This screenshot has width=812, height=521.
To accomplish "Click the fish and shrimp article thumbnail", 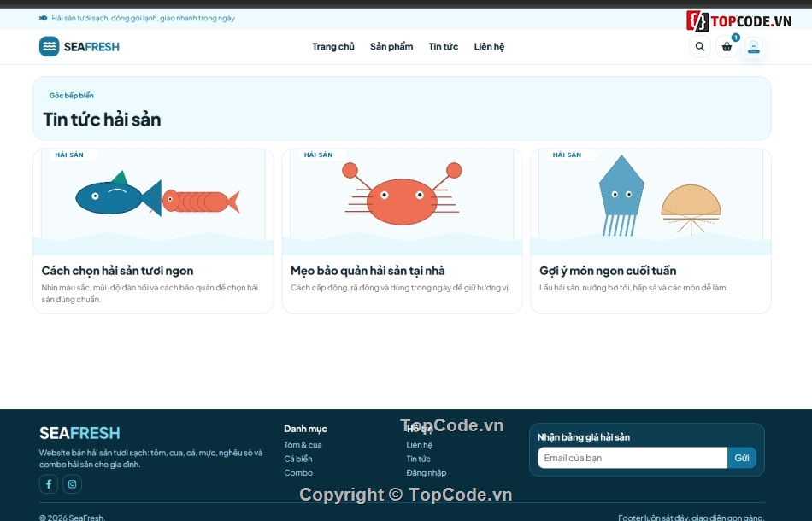I will click(153, 202).
